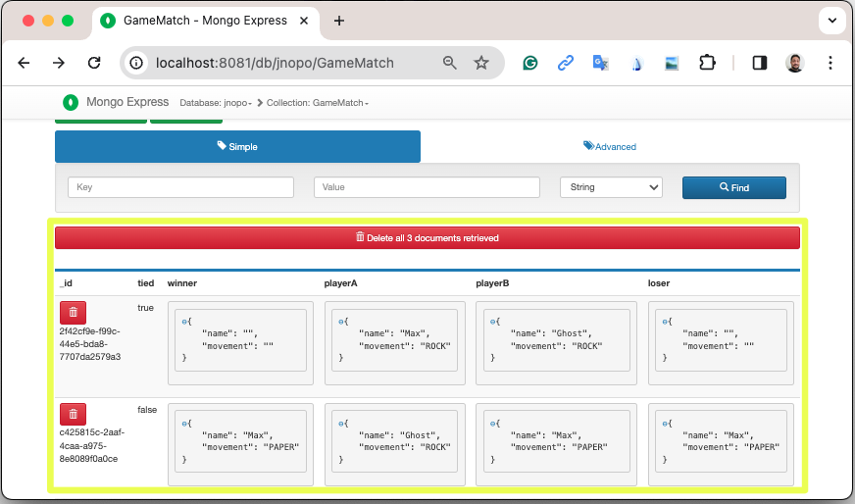Focus the Key input field
The image size is (855, 504).
pos(180,187)
